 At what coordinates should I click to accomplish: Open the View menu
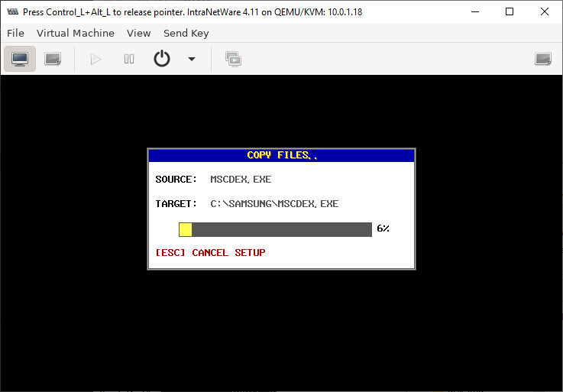[x=138, y=33]
